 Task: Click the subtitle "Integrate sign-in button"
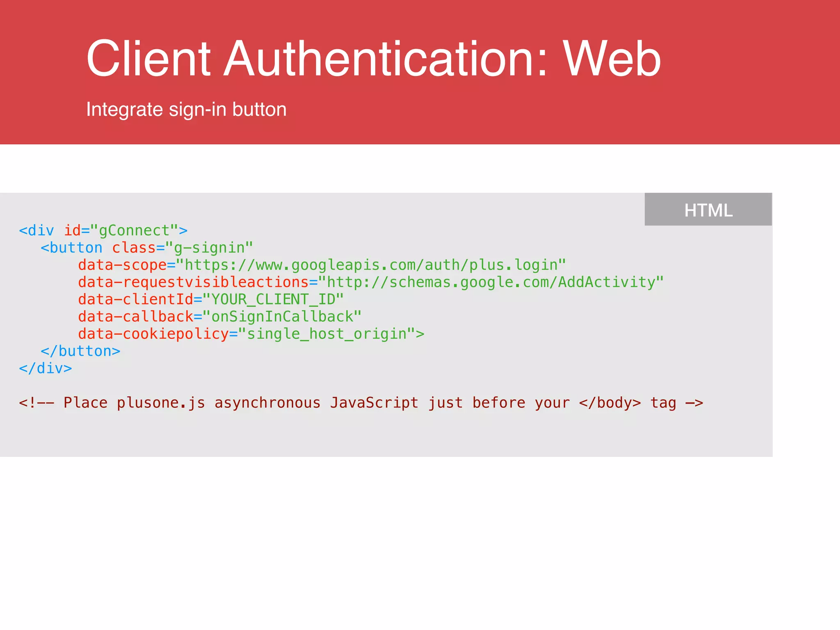pos(186,110)
